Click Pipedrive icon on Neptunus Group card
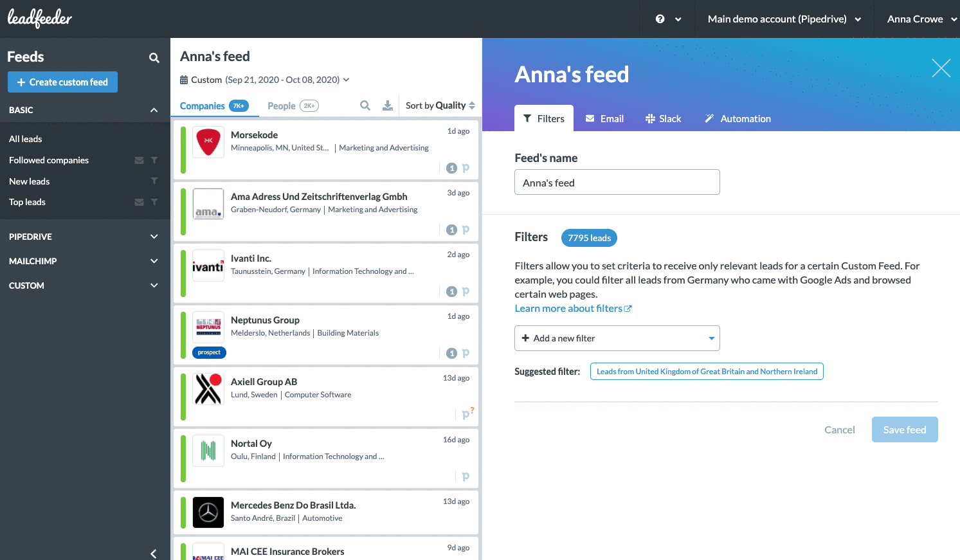The height and width of the screenshot is (560, 960). coord(466,353)
